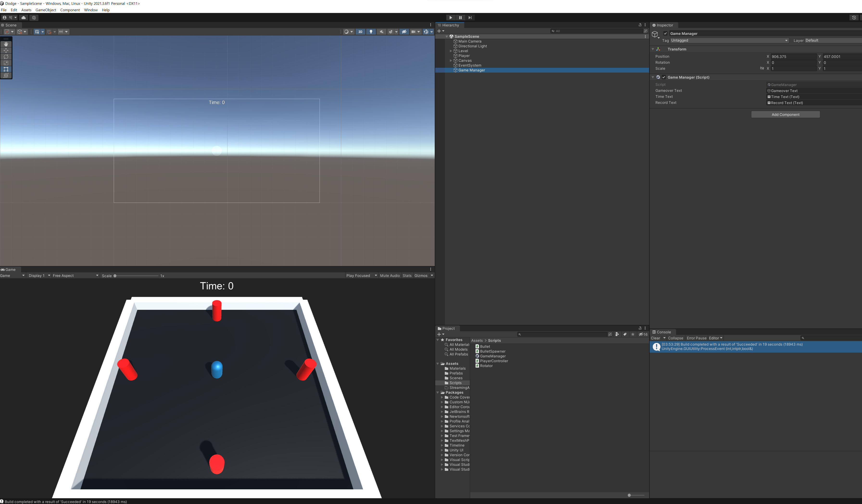Screen dimensions: 862x504
Task: Expand the Canvas object in Hierarchy
Action: (x=451, y=61)
